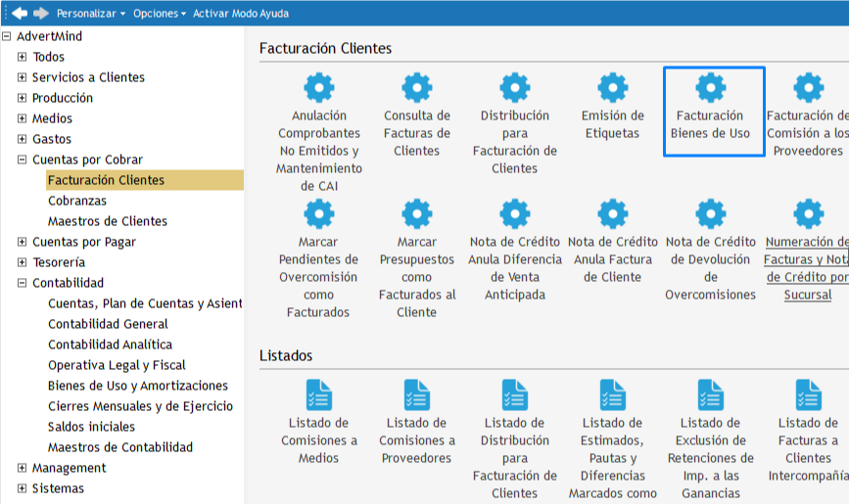Open Listado de Comisiones a Medios icon
Viewport: 849px width, 504px height.
(x=319, y=395)
